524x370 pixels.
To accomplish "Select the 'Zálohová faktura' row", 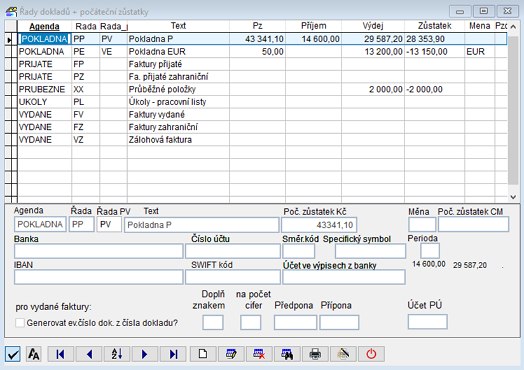I will click(x=262, y=140).
